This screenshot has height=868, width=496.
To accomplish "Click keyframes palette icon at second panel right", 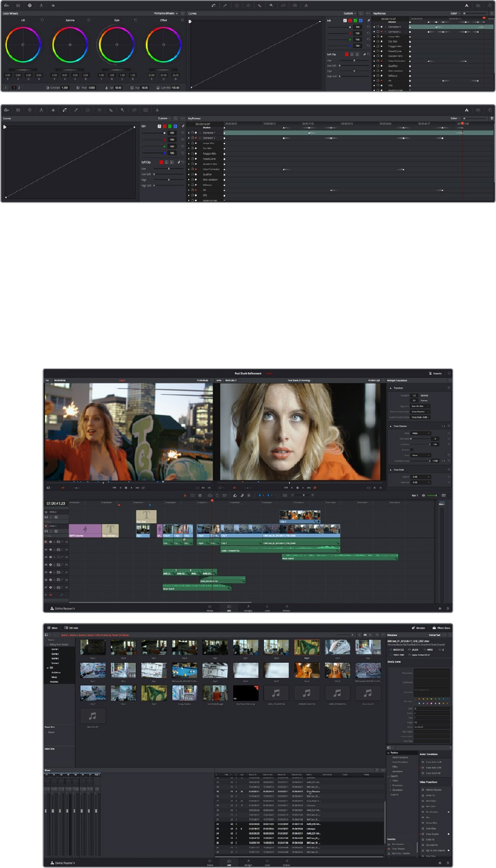I will pyautogui.click(x=467, y=109).
